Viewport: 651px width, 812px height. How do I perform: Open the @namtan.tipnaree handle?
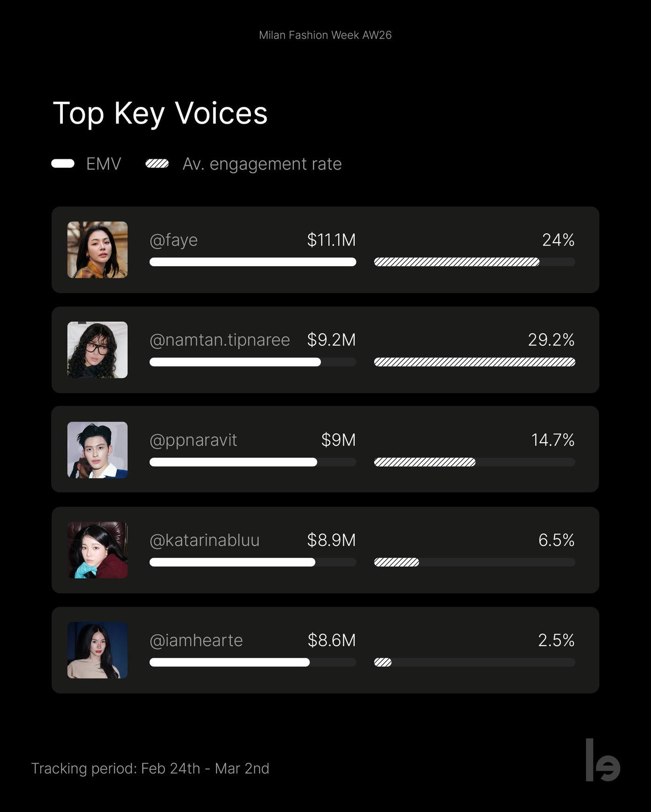tap(219, 340)
